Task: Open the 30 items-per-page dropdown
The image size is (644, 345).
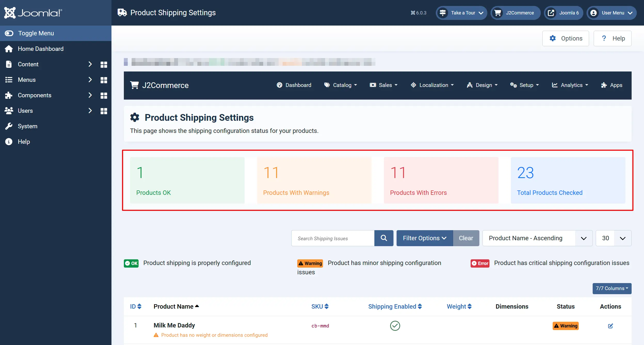Action: click(x=614, y=238)
